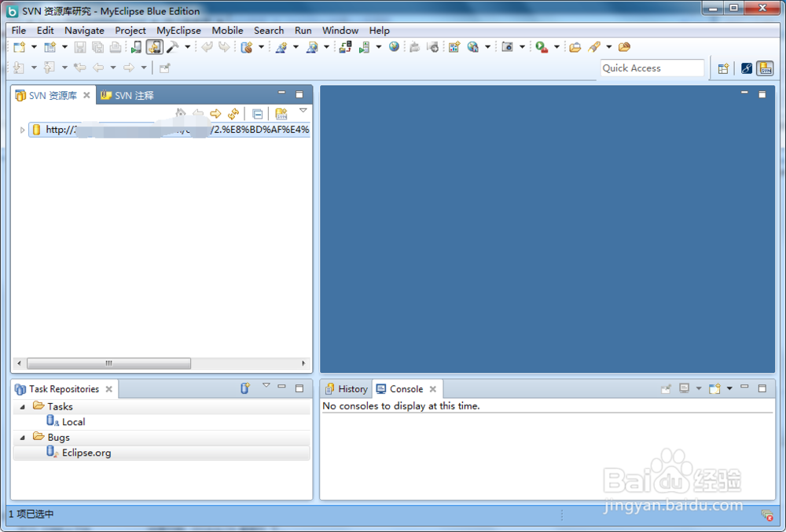Screen dimensions: 786x532
Task: Click the new report chart toolbar icon
Action: (454, 47)
